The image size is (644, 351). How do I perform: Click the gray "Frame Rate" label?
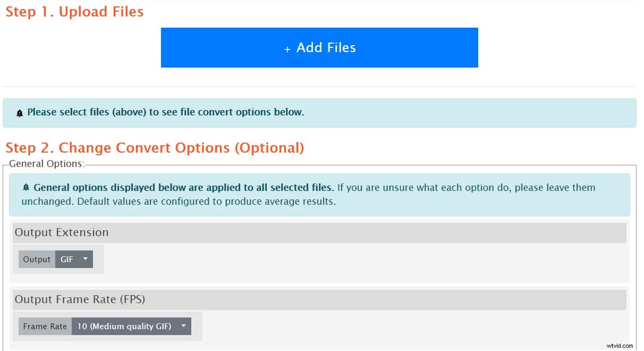click(x=45, y=327)
